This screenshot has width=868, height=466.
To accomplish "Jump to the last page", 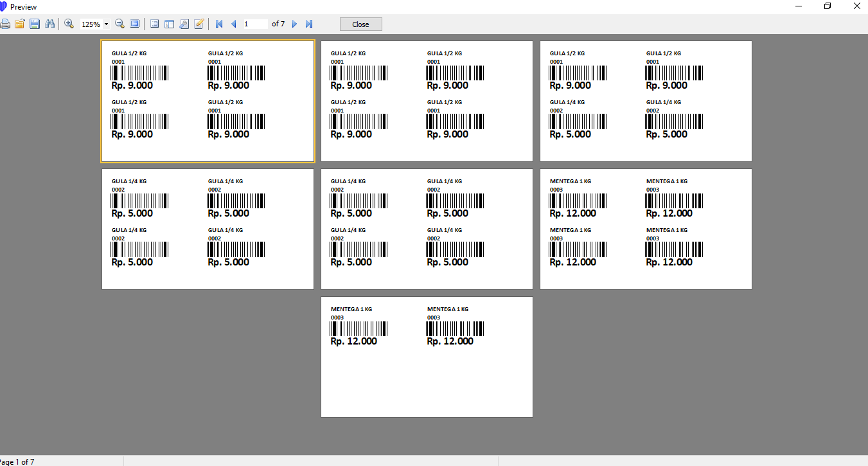I will [x=309, y=24].
